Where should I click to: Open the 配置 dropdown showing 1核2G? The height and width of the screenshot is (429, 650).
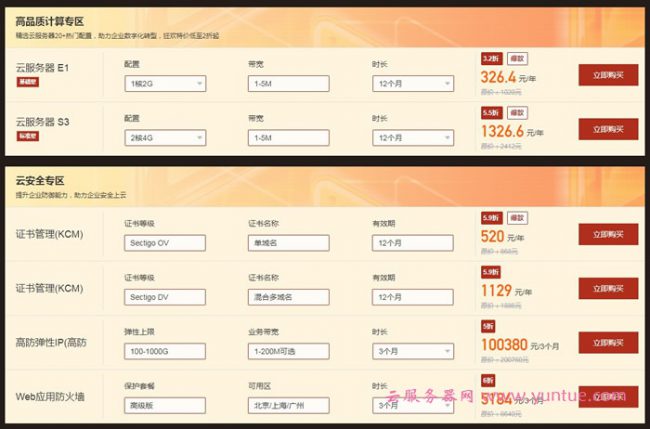click(x=165, y=84)
